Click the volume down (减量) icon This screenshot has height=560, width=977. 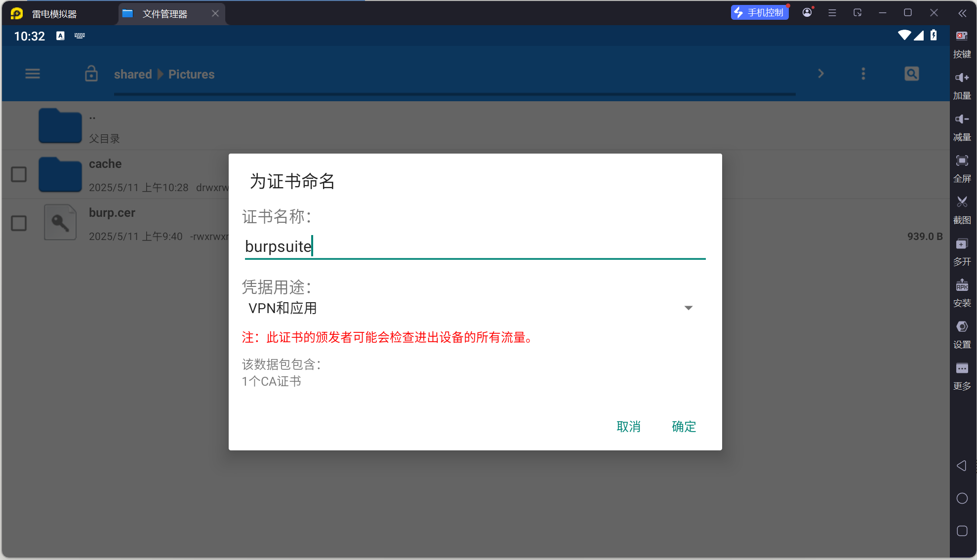[x=962, y=120]
